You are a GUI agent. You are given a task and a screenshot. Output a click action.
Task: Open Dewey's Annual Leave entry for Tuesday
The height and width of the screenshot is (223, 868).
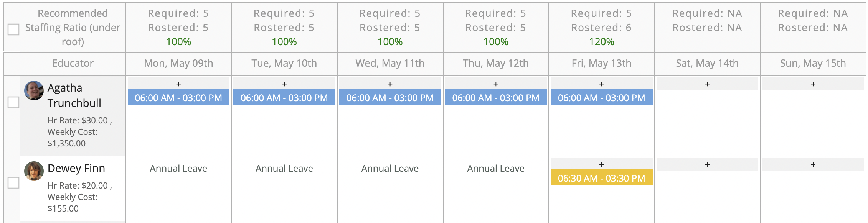[x=284, y=168]
